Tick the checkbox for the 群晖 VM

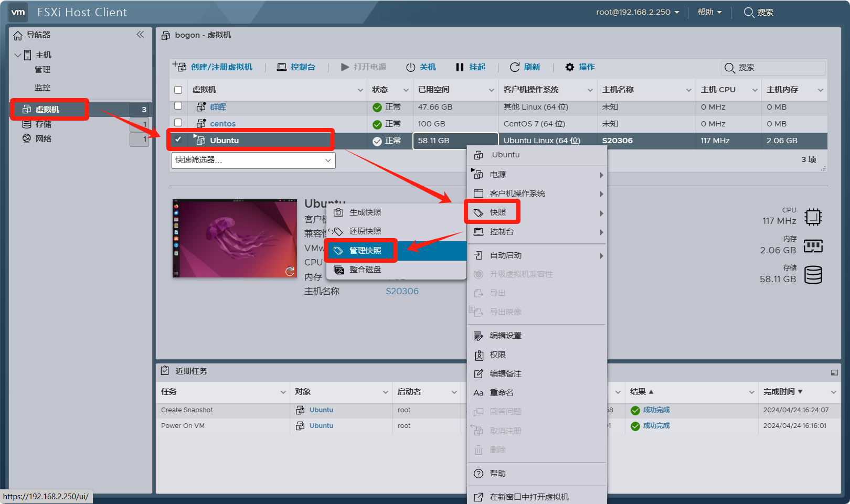[178, 106]
